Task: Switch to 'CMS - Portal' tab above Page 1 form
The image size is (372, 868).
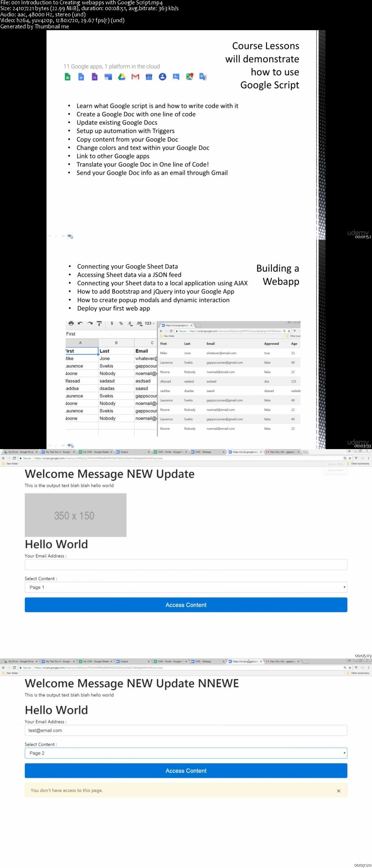Action: pyautogui.click(x=171, y=452)
